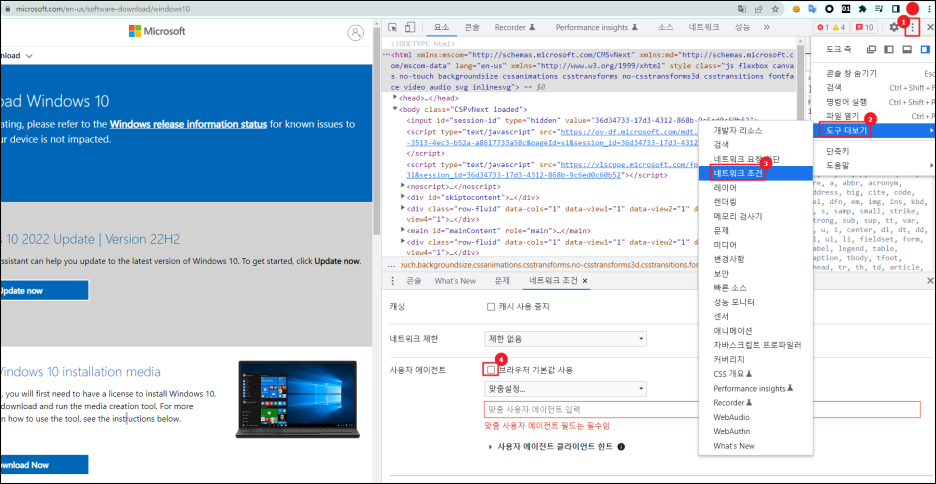Click the share page icon in address bar
936x484 pixels.
[758, 9]
